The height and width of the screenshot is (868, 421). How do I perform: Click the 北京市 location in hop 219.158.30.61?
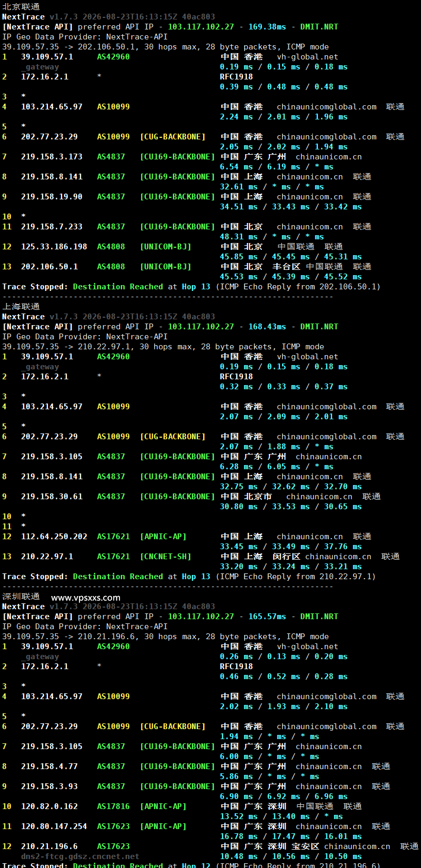(x=258, y=497)
